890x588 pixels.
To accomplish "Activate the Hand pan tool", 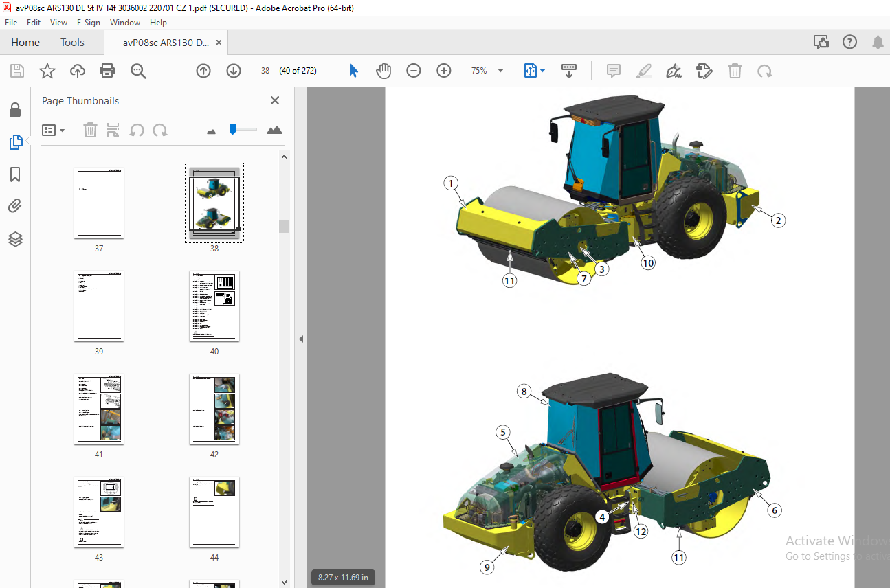I will coord(383,71).
